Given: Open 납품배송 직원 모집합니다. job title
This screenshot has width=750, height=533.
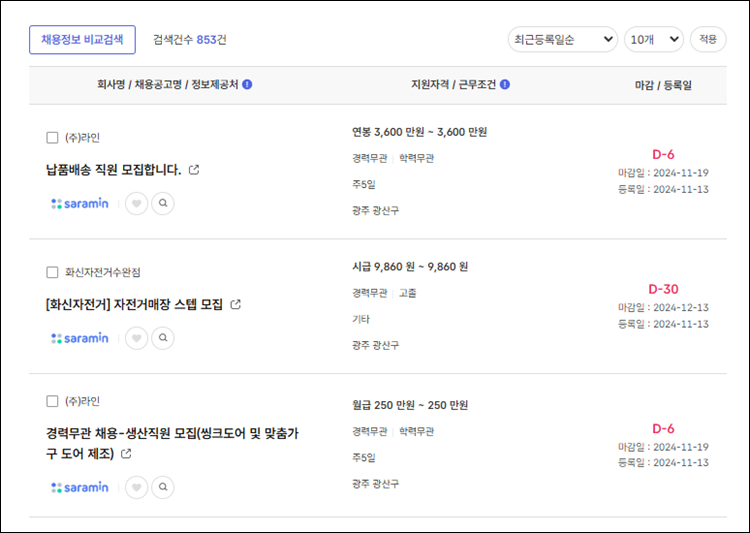Looking at the screenshot, I should 113,170.
